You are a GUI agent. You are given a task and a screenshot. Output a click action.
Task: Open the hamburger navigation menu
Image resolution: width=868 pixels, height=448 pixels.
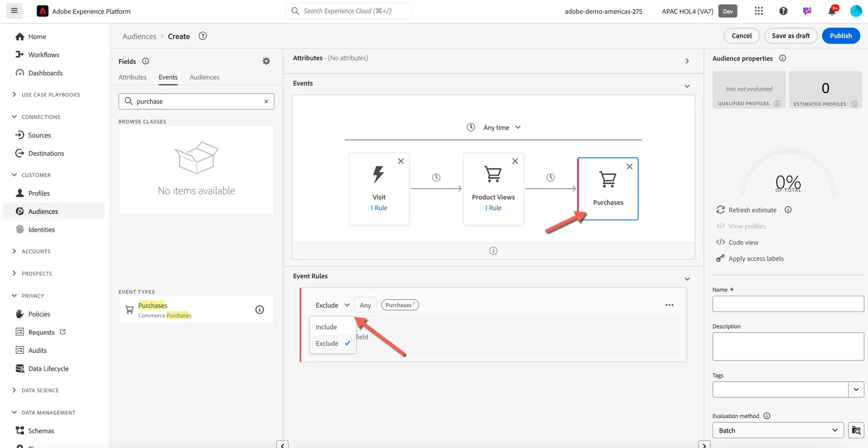[14, 11]
